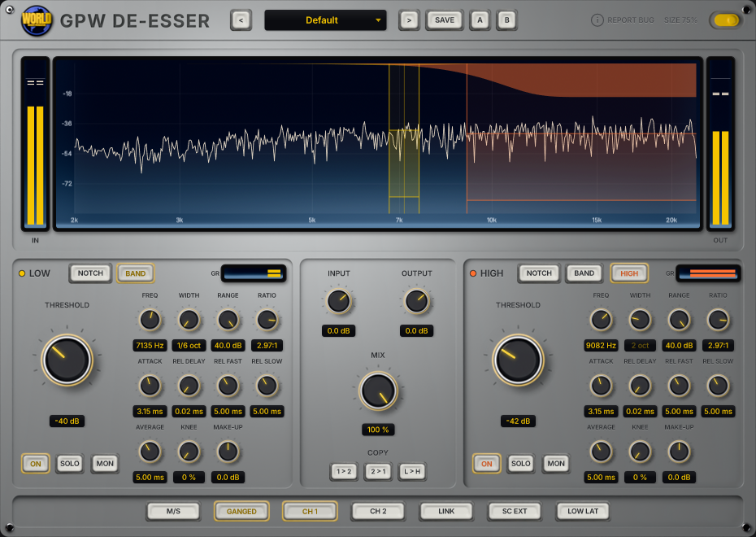Save the current preset

[x=445, y=20]
